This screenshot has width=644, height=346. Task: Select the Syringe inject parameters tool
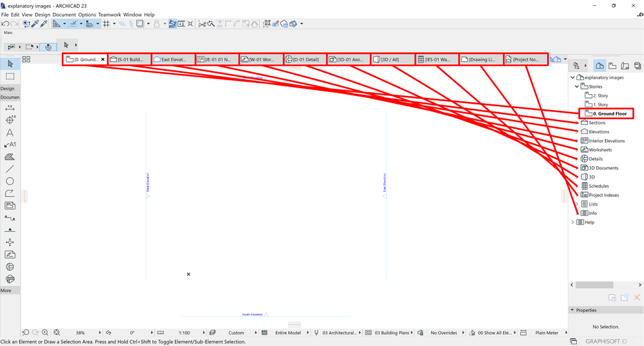(44, 24)
